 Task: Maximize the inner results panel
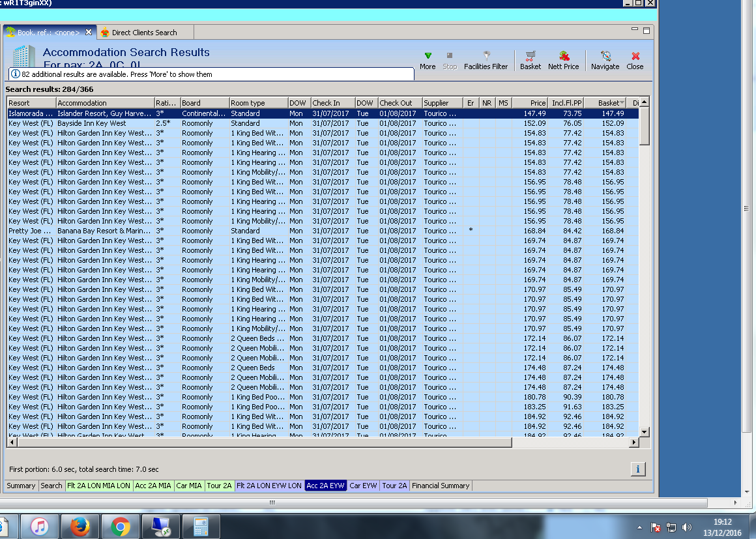point(647,31)
